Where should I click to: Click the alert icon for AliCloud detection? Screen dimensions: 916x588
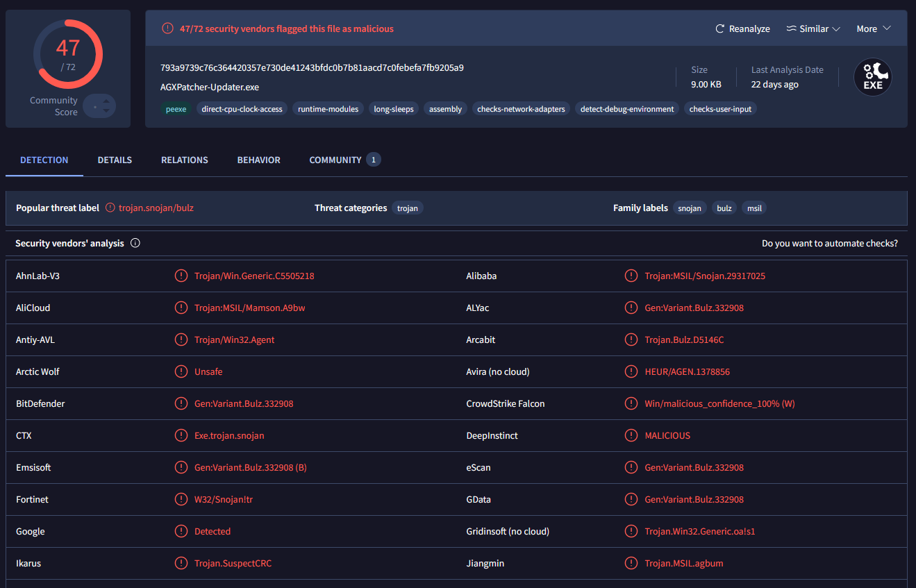pos(181,308)
